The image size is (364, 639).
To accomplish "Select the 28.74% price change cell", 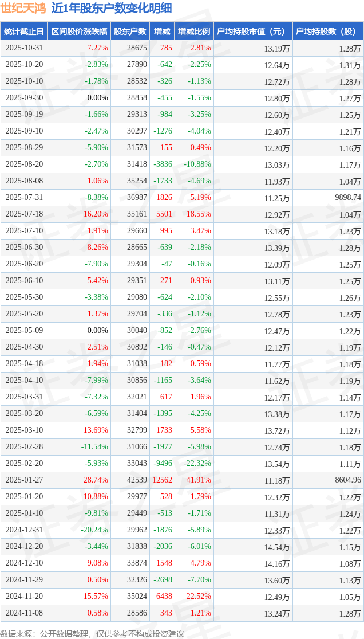I will 96,480.
